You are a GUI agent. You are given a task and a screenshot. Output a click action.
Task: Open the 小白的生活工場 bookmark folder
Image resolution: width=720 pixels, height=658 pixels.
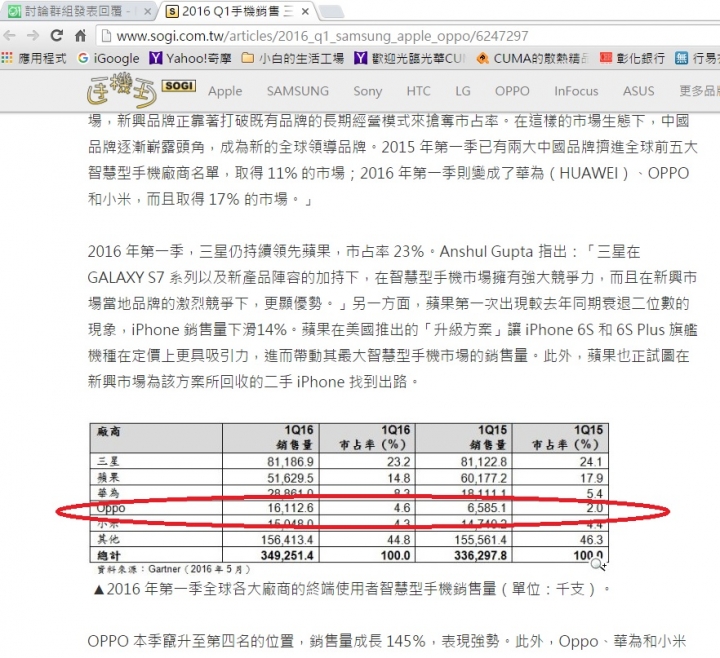tap(292, 58)
